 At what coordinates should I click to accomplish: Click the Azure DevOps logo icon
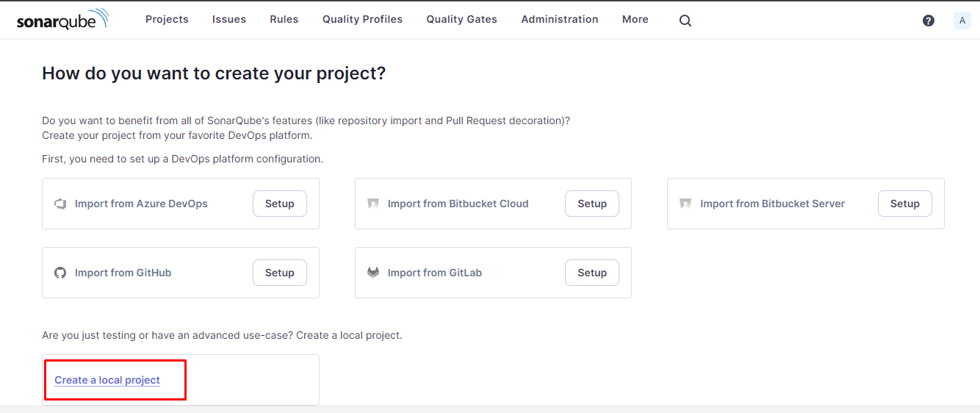click(60, 204)
